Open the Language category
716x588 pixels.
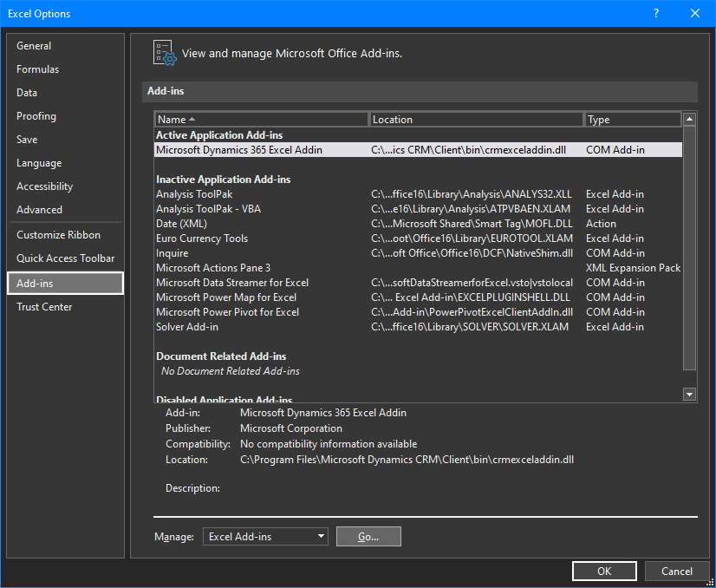(65, 163)
